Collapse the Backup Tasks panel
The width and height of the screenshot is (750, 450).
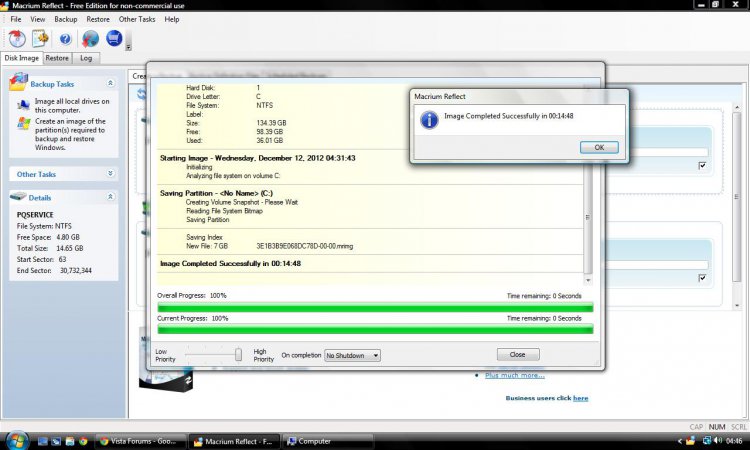110,83
